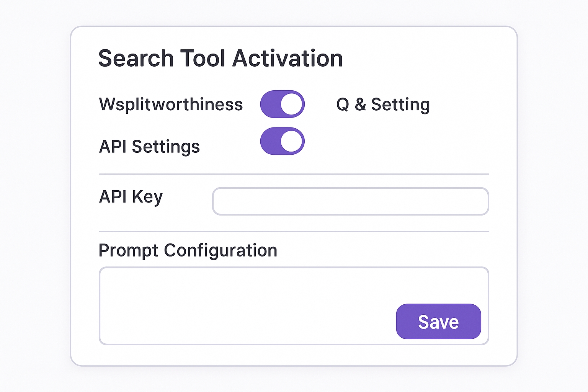Click the word Save on the button
The width and height of the screenshot is (588, 392).
(x=438, y=322)
